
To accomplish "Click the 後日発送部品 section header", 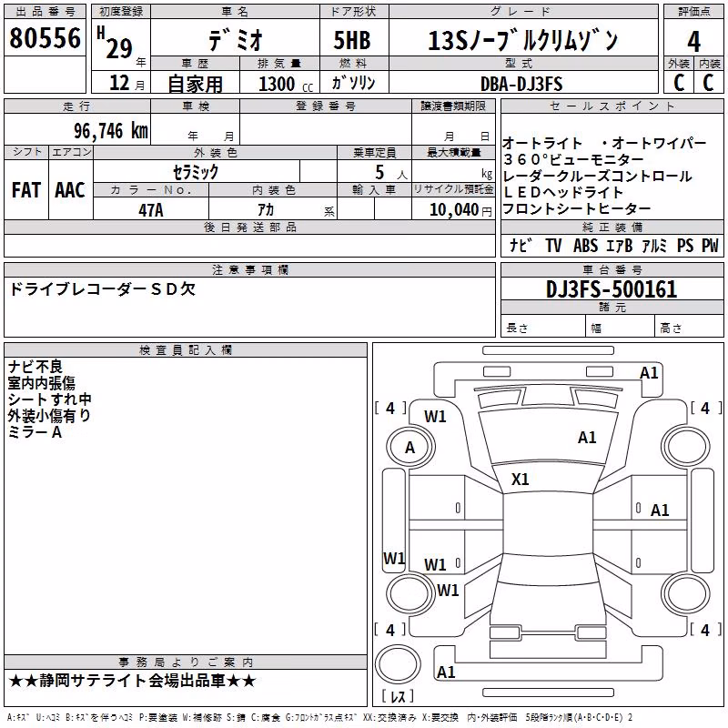I will [x=249, y=227].
